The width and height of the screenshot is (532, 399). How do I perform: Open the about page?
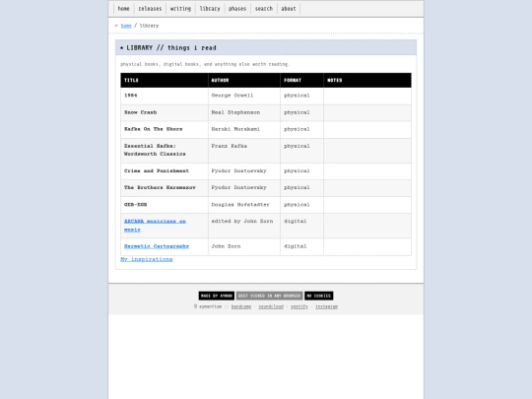[289, 9]
